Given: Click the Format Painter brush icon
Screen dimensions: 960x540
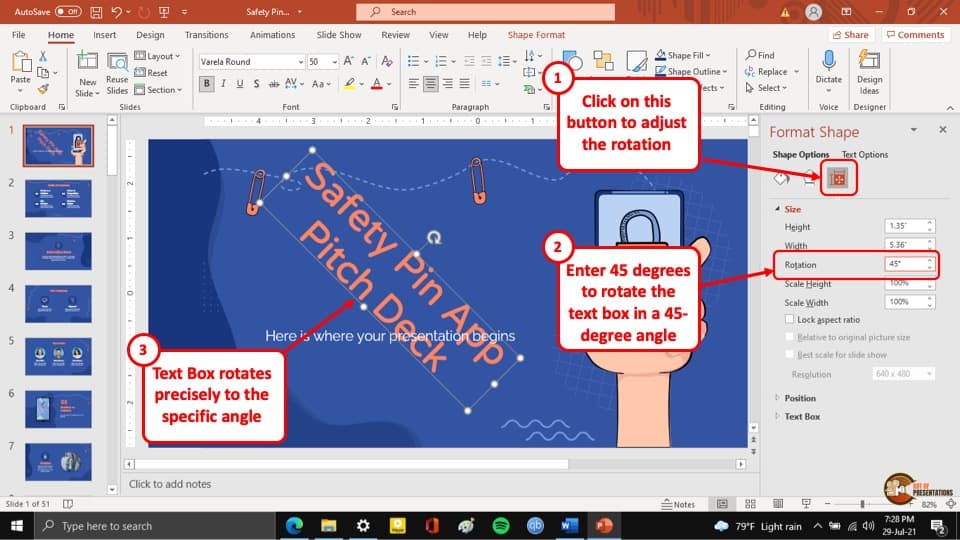Looking at the screenshot, I should click(43, 89).
